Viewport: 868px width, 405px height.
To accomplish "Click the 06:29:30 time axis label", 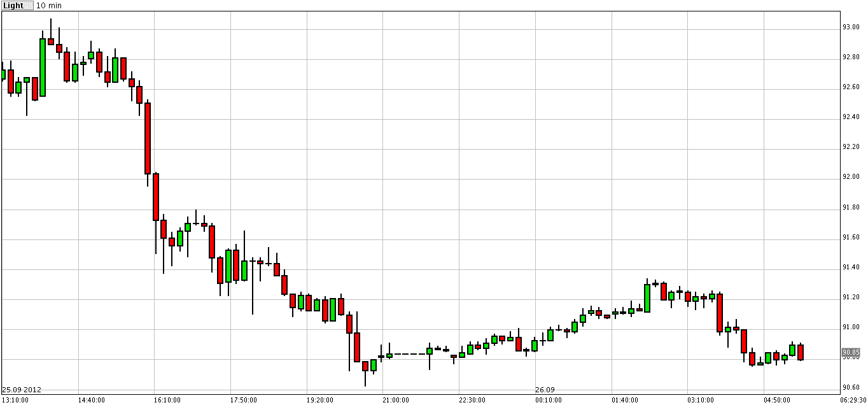I will pos(853,400).
